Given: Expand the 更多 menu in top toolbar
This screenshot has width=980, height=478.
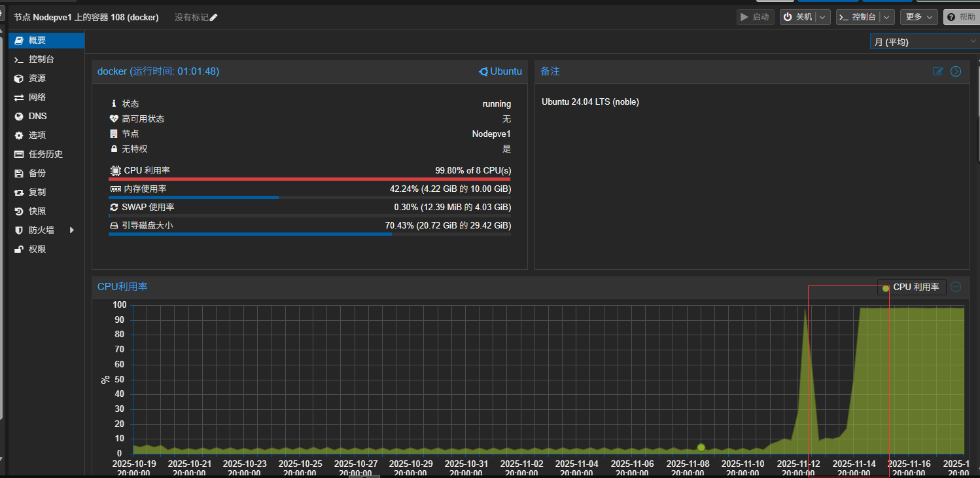Looking at the screenshot, I should pyautogui.click(x=919, y=17).
